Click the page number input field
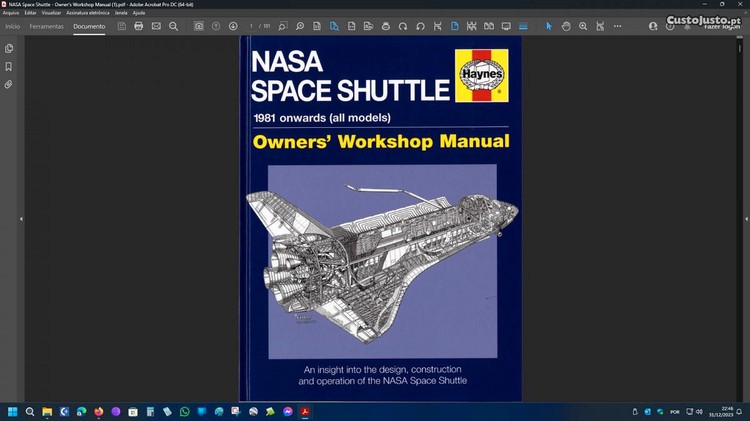Viewport: 750px width, 421px height. click(x=253, y=26)
